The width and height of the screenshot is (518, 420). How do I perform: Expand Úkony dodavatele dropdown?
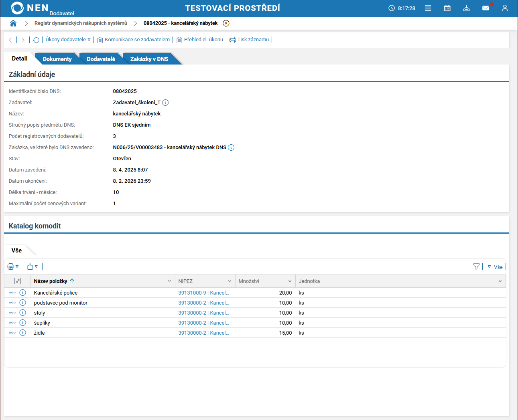(x=68, y=40)
